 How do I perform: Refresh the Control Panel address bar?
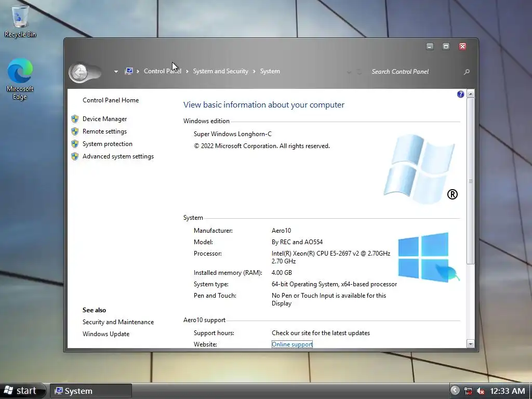pyautogui.click(x=360, y=72)
